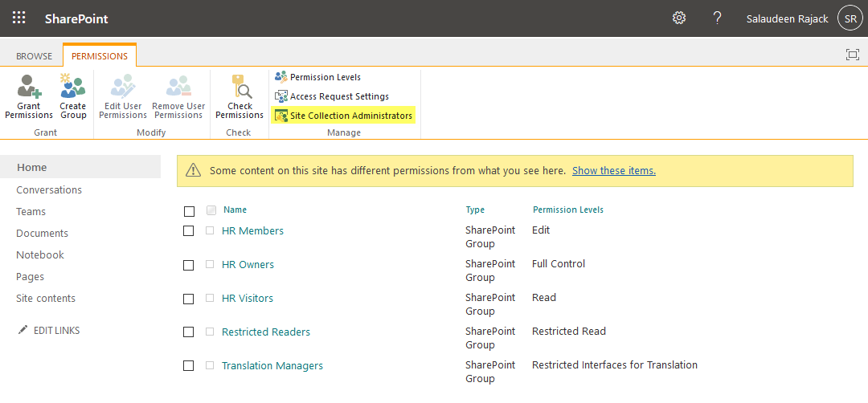The width and height of the screenshot is (868, 403).
Task: Click the Grant Permissions icon
Action: click(30, 87)
